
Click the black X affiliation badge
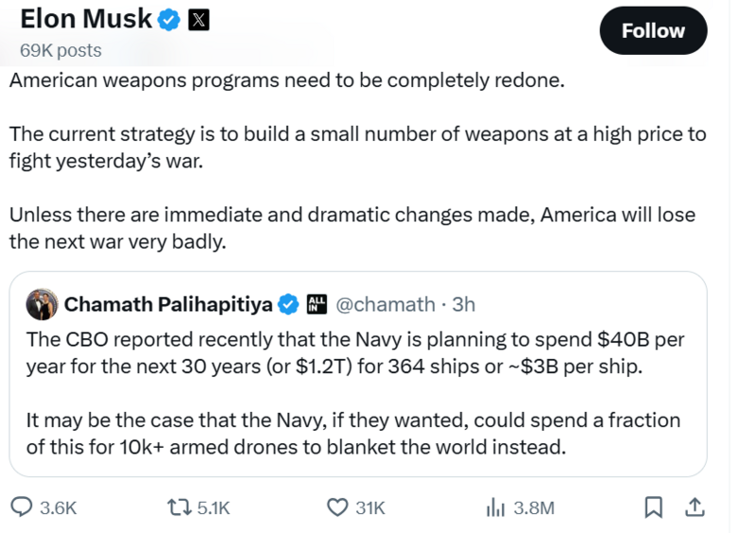(x=198, y=19)
